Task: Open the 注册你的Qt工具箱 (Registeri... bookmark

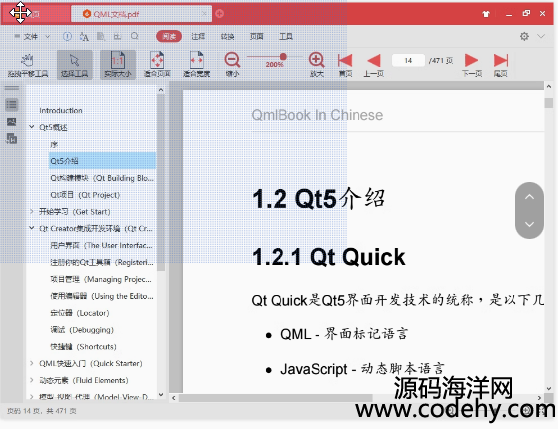Action: tap(102, 262)
